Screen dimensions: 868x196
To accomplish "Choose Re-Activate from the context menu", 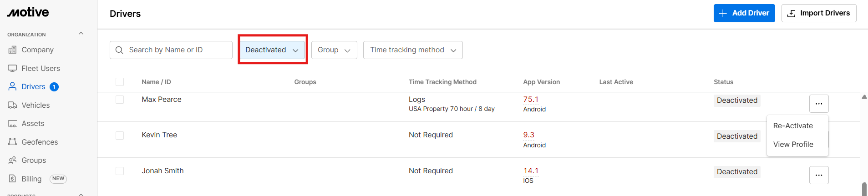I will pos(793,126).
